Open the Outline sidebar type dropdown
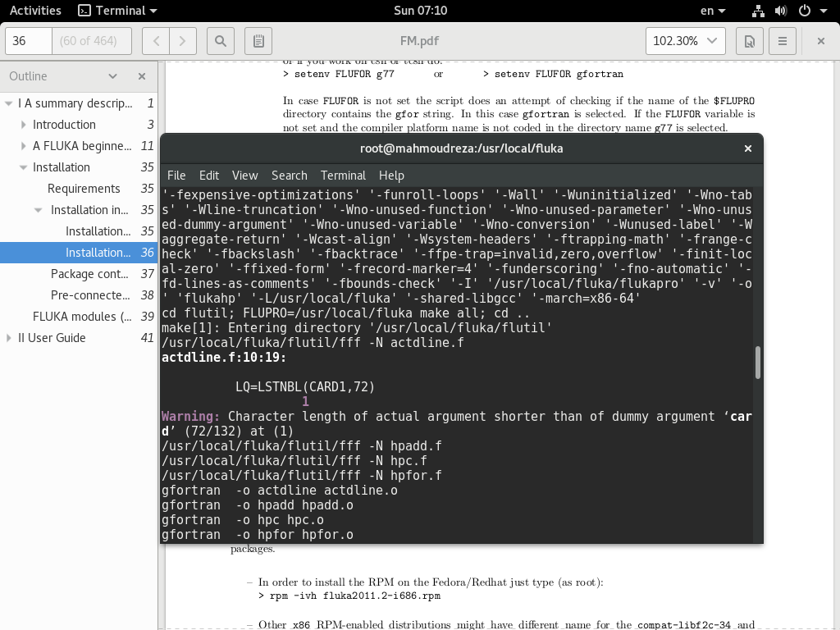The height and width of the screenshot is (630, 840). 112,76
